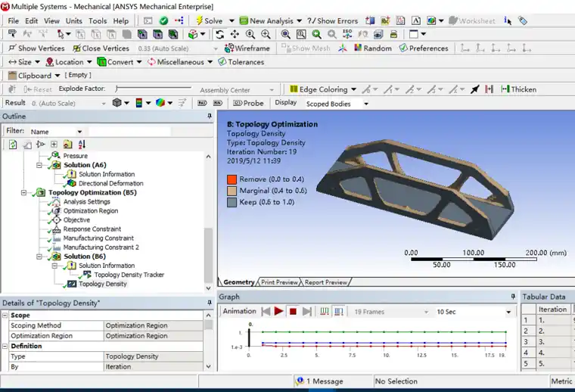575x392 pixels.
Task: Stop the animation
Action: click(293, 311)
